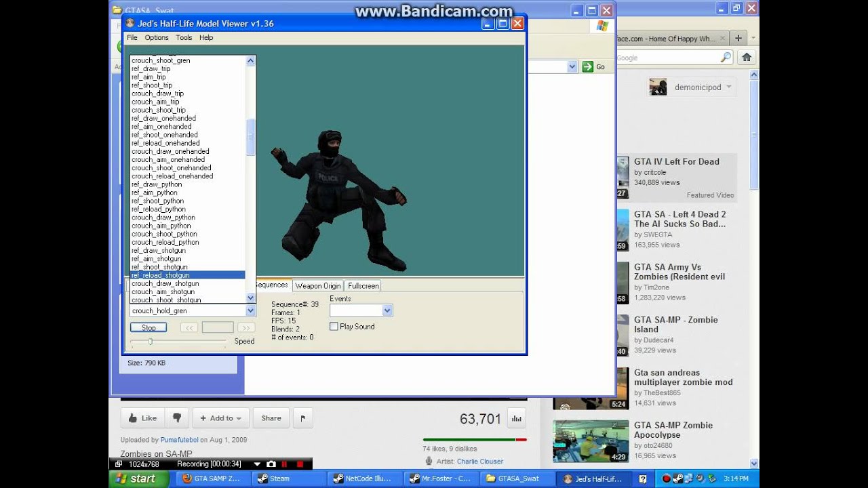Select ref_draw_trip in the sequence list
868x488 pixels.
tap(187, 68)
